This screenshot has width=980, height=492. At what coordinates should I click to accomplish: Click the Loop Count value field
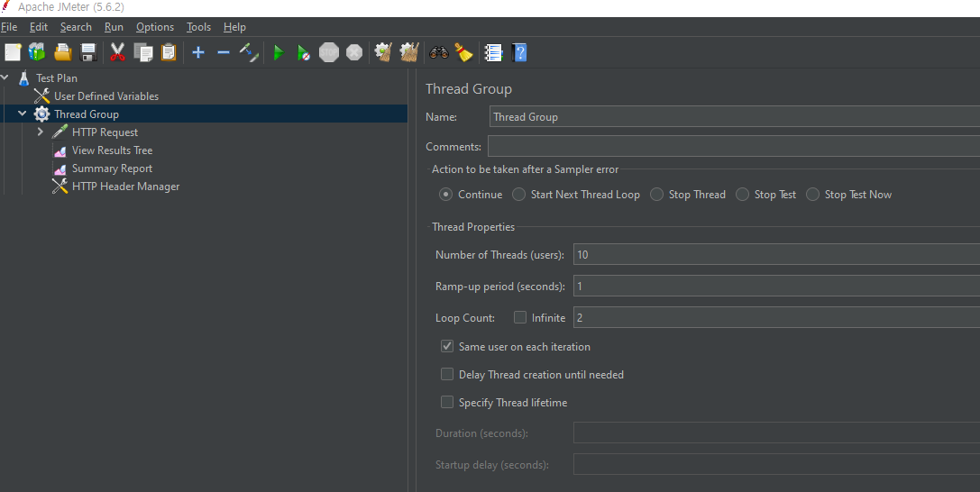[x=776, y=317]
